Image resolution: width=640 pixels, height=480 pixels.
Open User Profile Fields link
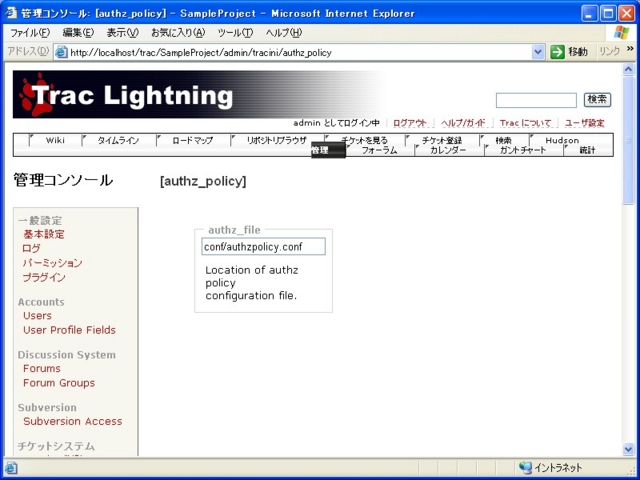(x=69, y=330)
